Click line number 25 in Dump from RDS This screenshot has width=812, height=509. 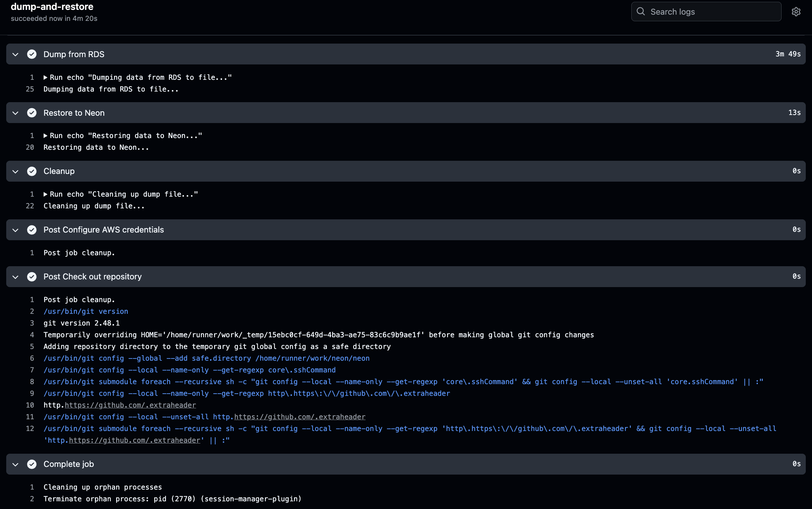tap(30, 89)
